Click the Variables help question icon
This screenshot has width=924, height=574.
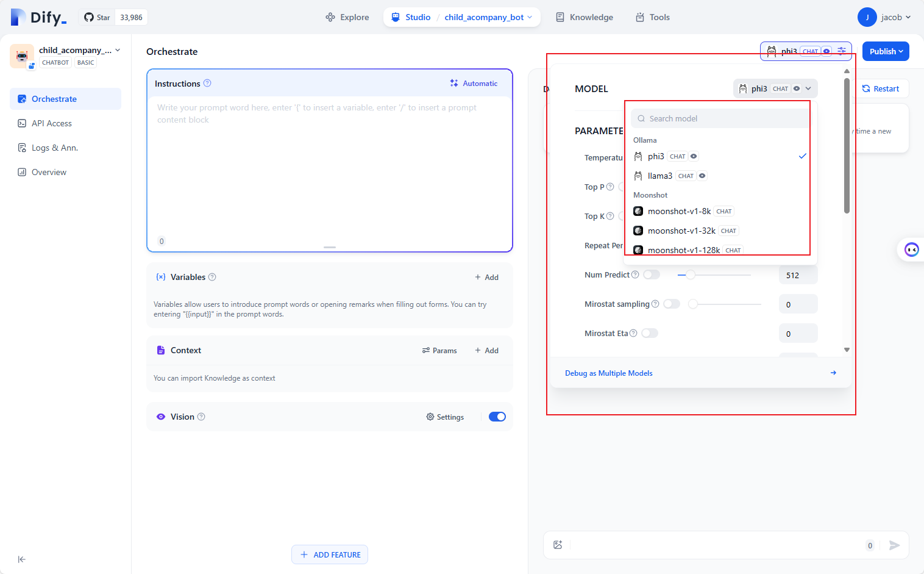coord(212,277)
